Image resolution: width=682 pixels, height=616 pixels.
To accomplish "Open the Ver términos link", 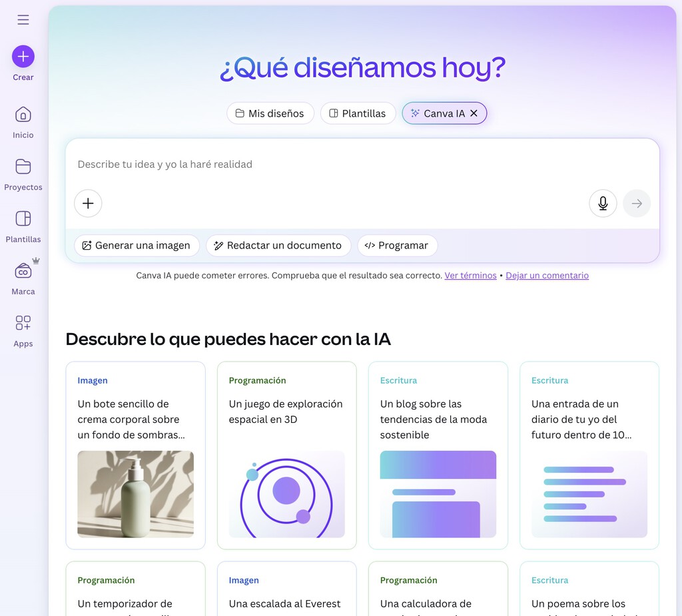I will point(470,276).
